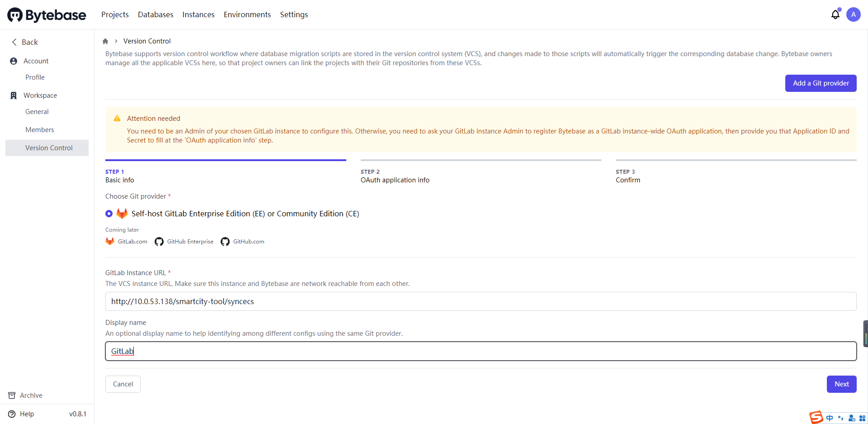Click the GitLab.com coming later label
The height and width of the screenshot is (424, 868).
point(132,242)
